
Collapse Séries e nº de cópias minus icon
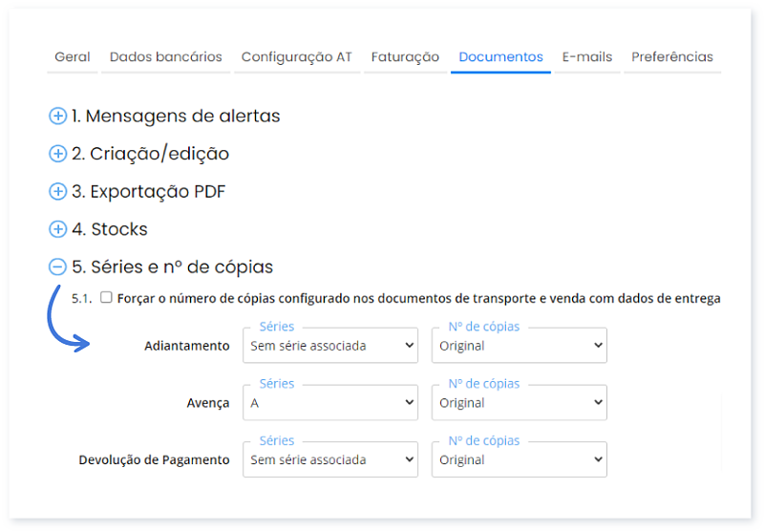[x=57, y=266]
